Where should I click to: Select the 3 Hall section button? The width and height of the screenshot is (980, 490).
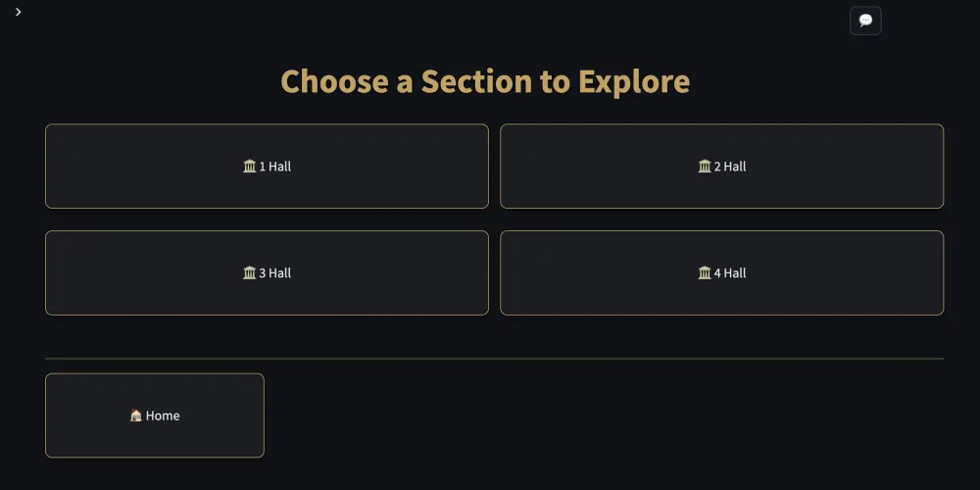pyautogui.click(x=267, y=272)
